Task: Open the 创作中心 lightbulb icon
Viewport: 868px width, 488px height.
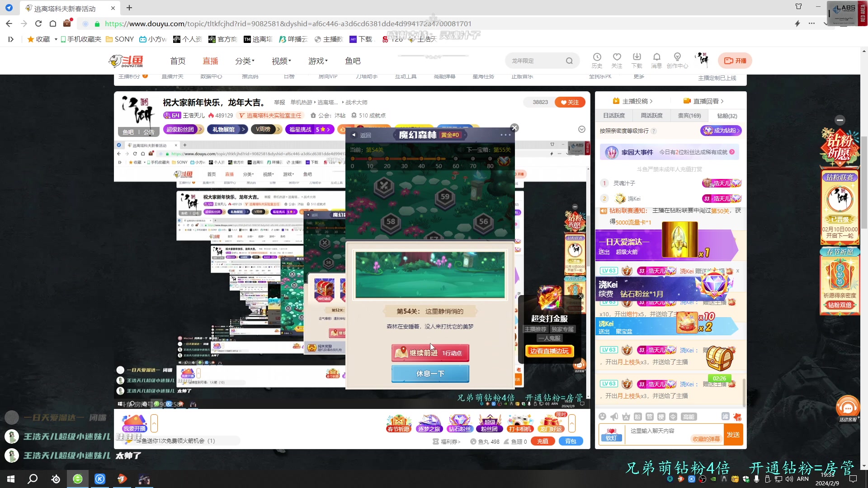Action: click(x=677, y=60)
